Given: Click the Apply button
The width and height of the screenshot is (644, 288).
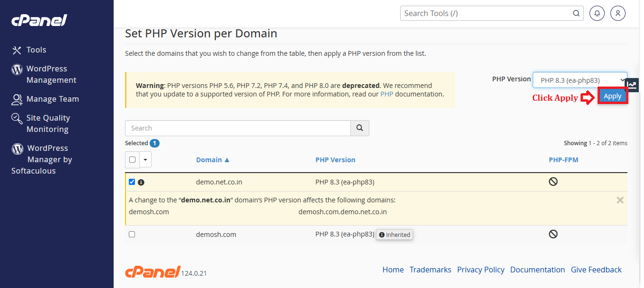Looking at the screenshot, I should pos(612,96).
